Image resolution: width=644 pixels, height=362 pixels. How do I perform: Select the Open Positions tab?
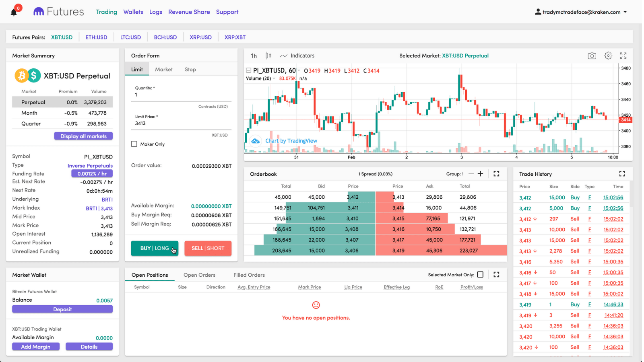point(150,275)
